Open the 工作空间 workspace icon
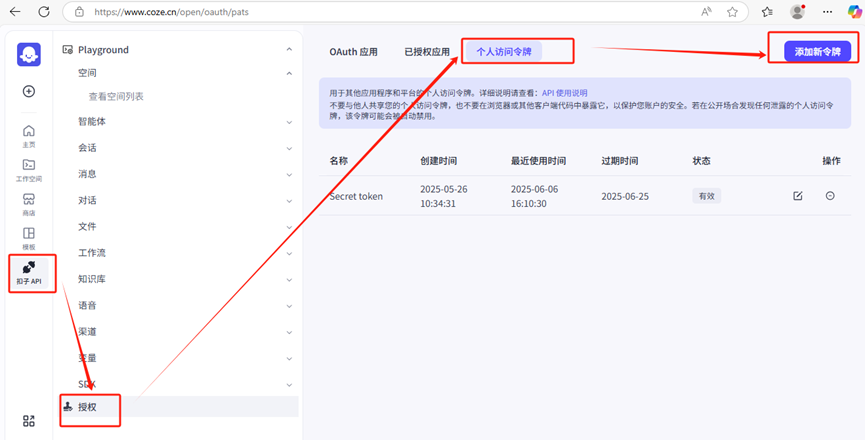This screenshot has width=865, height=440. [x=29, y=169]
